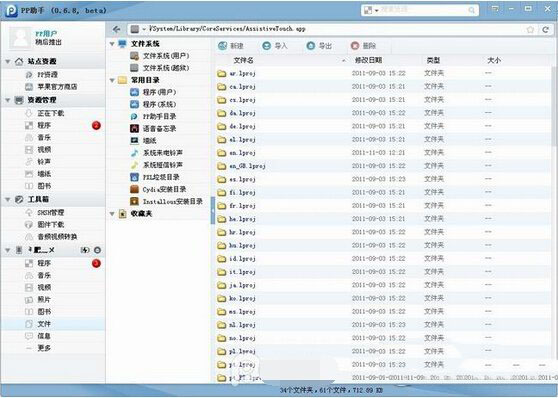
Task: Open 铃声 under 资源管理
Action: pyautogui.click(x=38, y=162)
